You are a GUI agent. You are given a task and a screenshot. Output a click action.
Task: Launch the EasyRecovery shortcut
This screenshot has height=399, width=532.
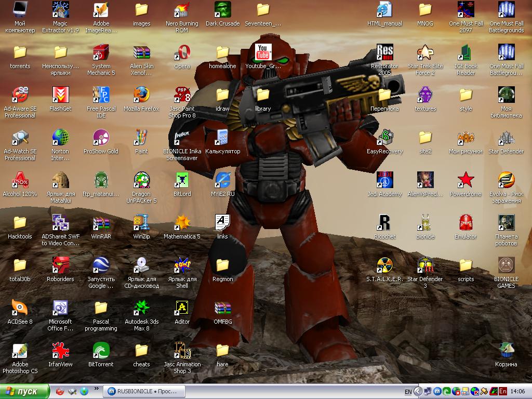point(385,137)
